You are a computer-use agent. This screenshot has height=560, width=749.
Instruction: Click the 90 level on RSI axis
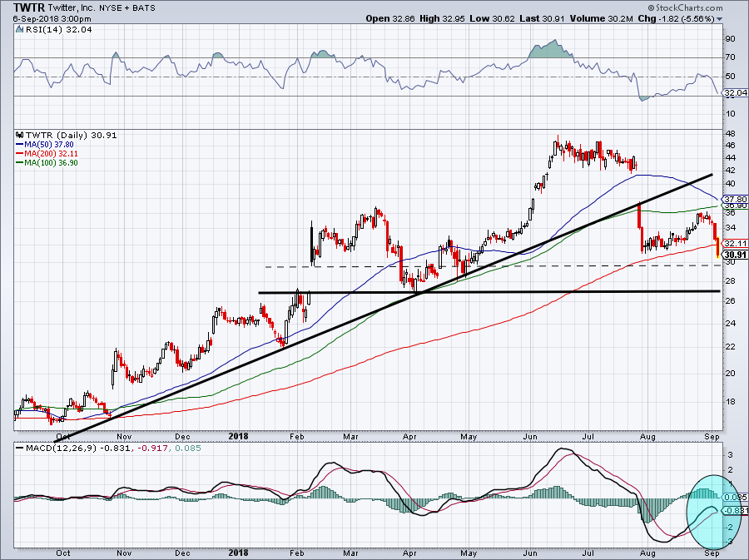coord(731,39)
